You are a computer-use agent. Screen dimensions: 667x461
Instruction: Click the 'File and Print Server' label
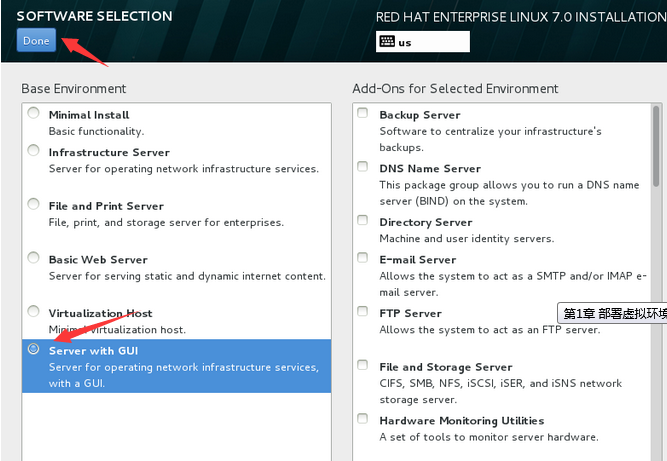point(106,206)
